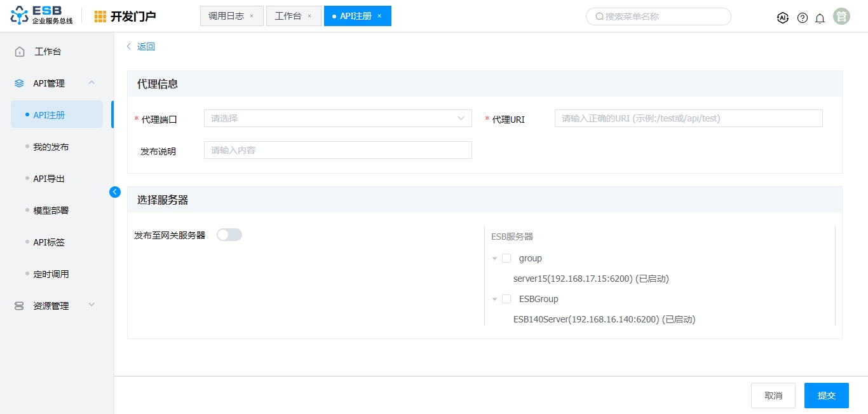Open the help question mark icon

click(803, 18)
